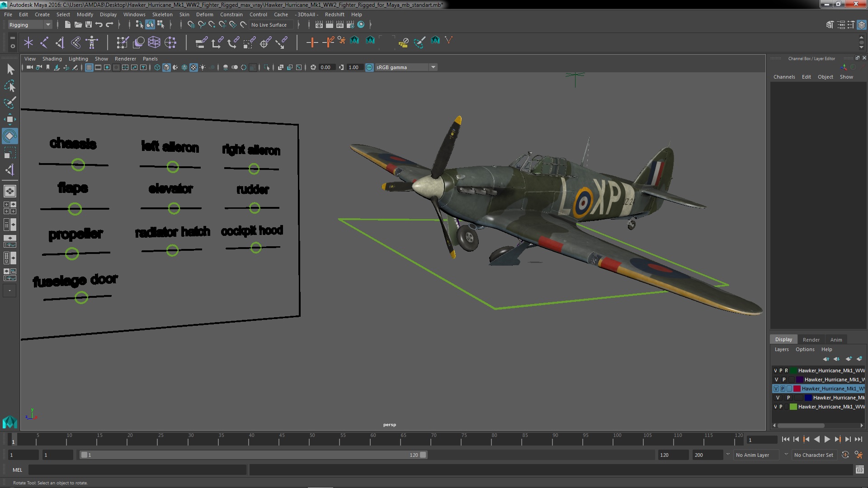Open the viewport Renderer menu
The image size is (868, 488).
tap(125, 59)
